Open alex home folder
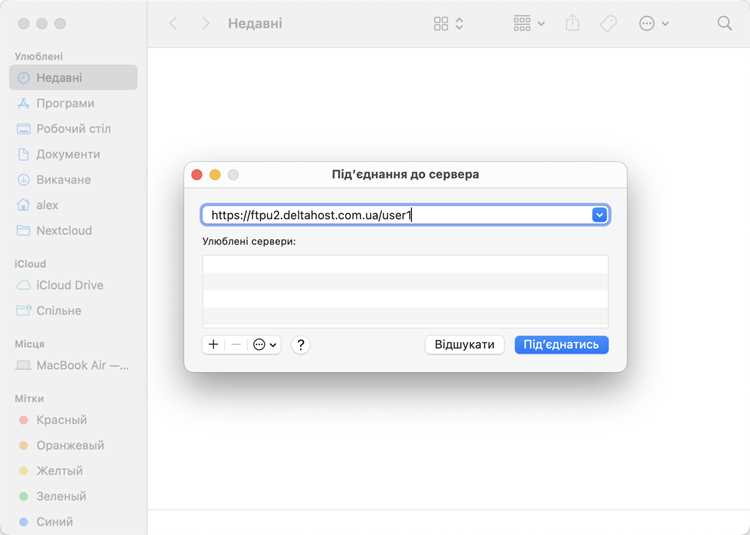The height and width of the screenshot is (535, 750). 73,205
